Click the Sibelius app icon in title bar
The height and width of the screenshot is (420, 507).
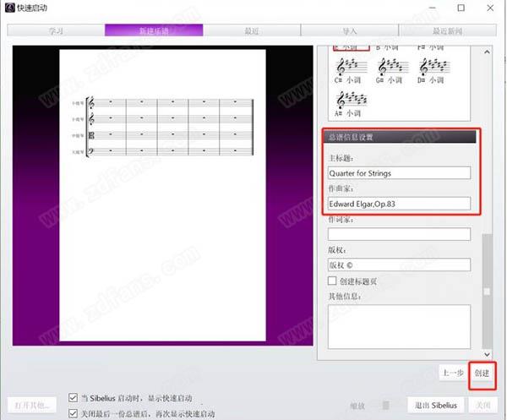(10, 8)
